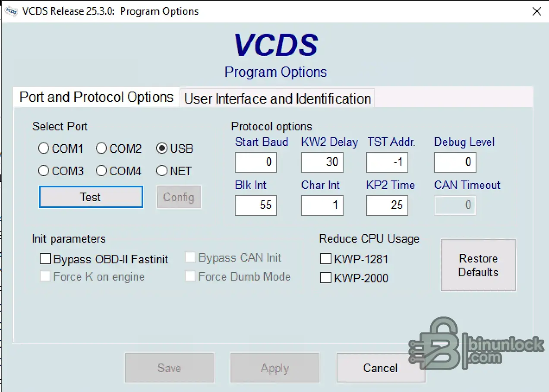Click the Cancel button
This screenshot has height=392, width=549.
coord(381,368)
